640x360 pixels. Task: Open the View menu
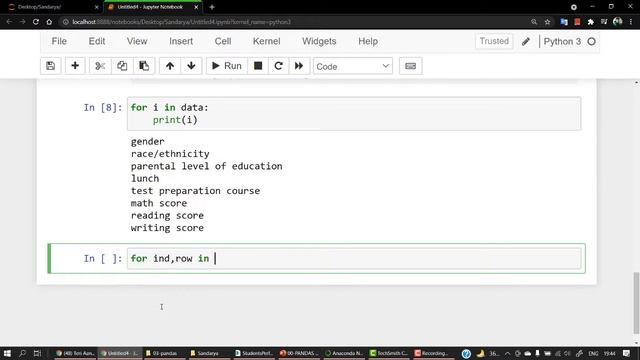coord(137,41)
